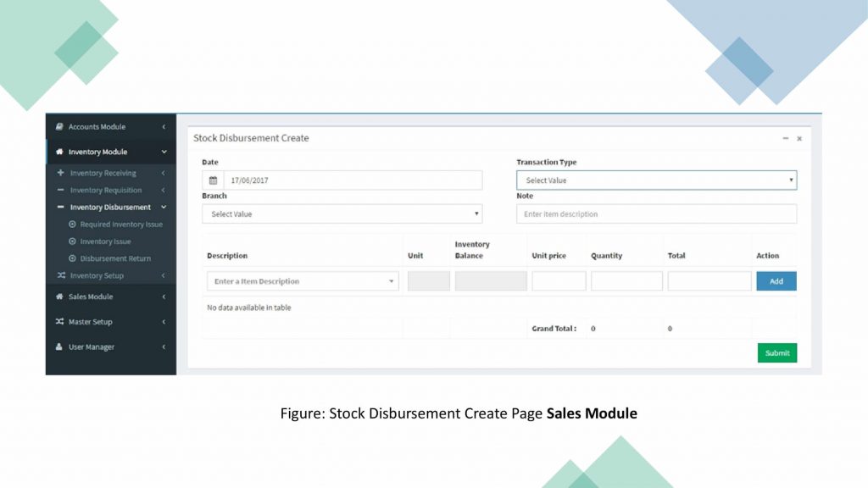The image size is (868, 488).
Task: Click the Quantity input field
Action: [x=626, y=281]
